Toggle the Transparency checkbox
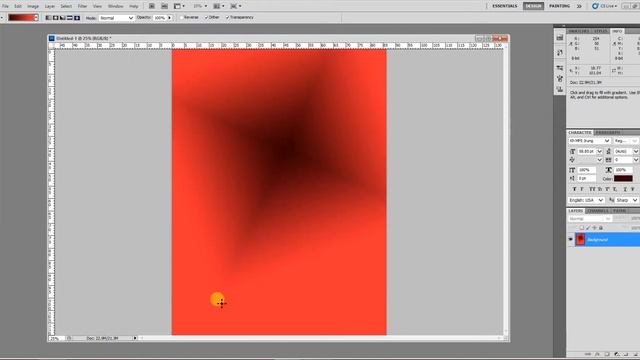The width and height of the screenshot is (640, 360). click(x=227, y=18)
